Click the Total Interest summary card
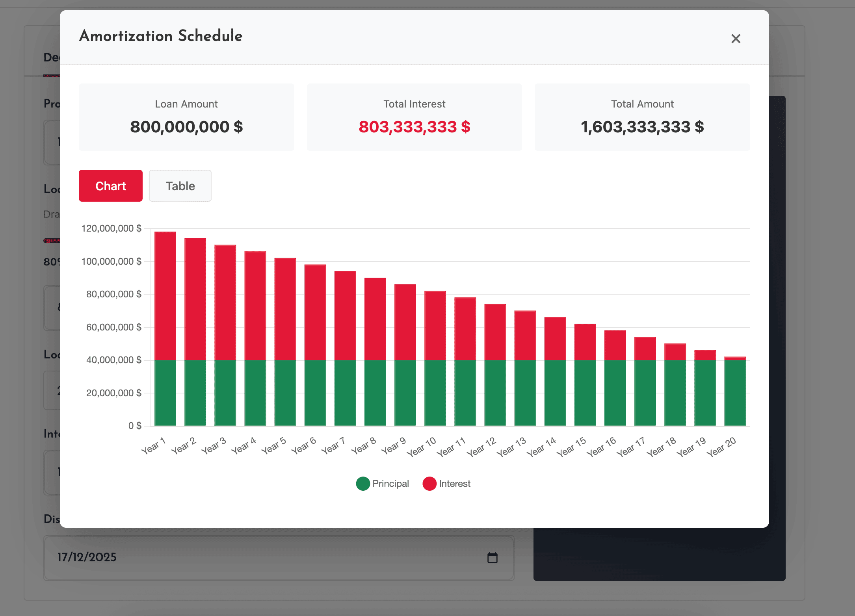Viewport: 855px width, 616px height. [414, 117]
